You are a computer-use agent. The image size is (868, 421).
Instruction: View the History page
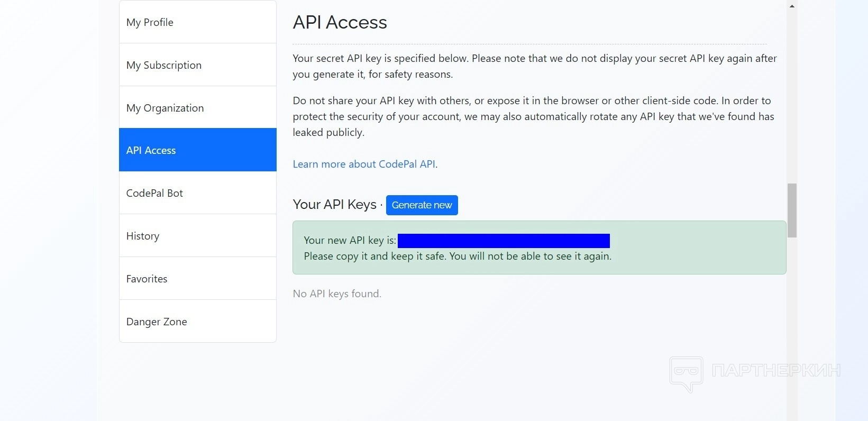(198, 236)
